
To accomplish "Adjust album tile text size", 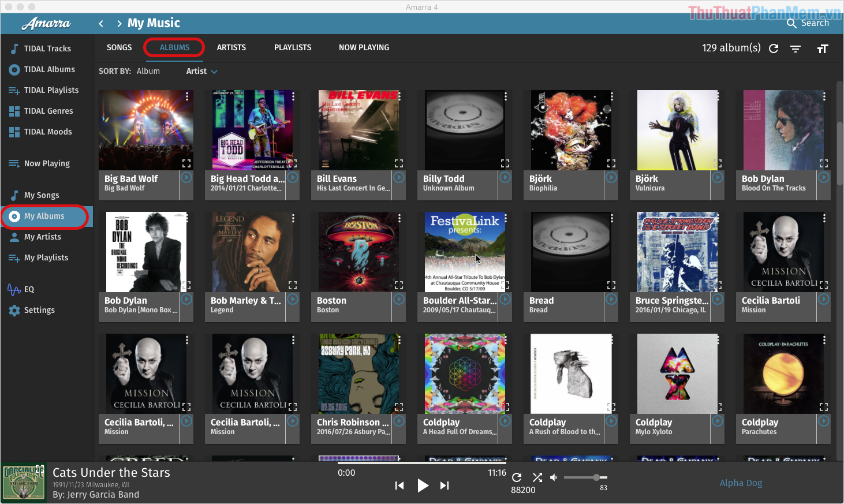I will 823,49.
